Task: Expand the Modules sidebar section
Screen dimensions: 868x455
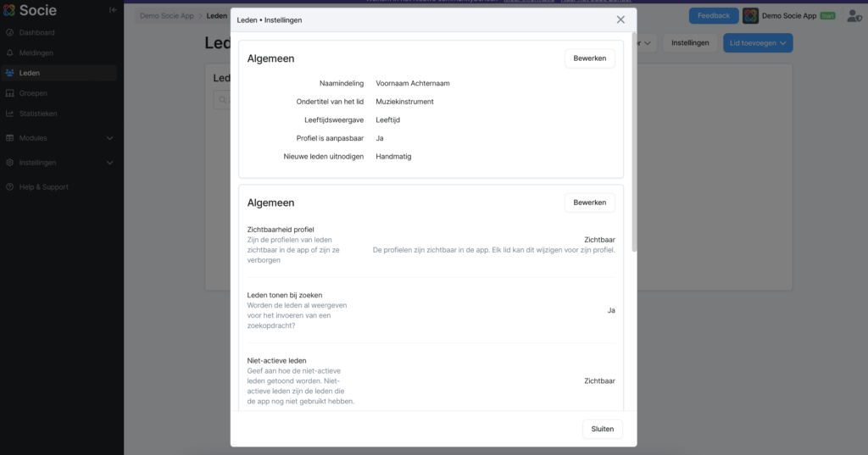Action: (109, 138)
